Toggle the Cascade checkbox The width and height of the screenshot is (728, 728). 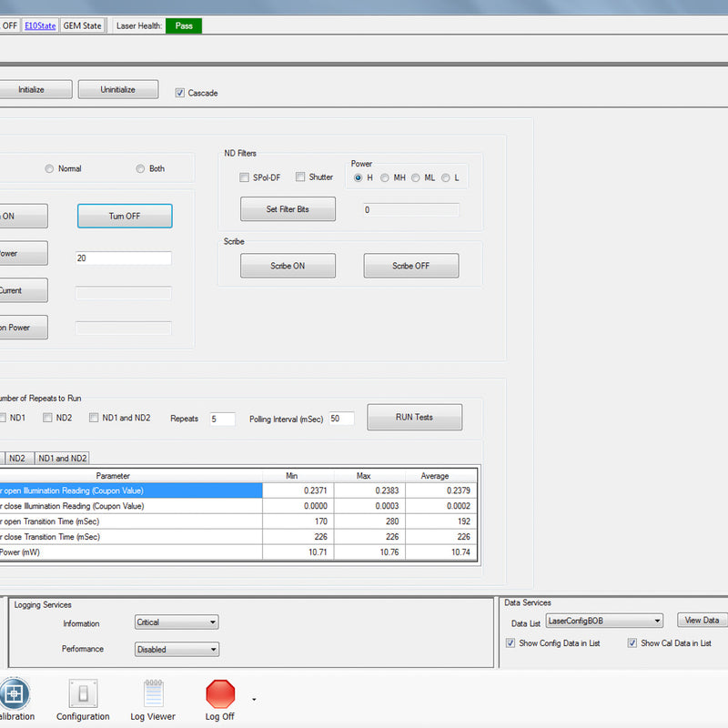pyautogui.click(x=180, y=93)
